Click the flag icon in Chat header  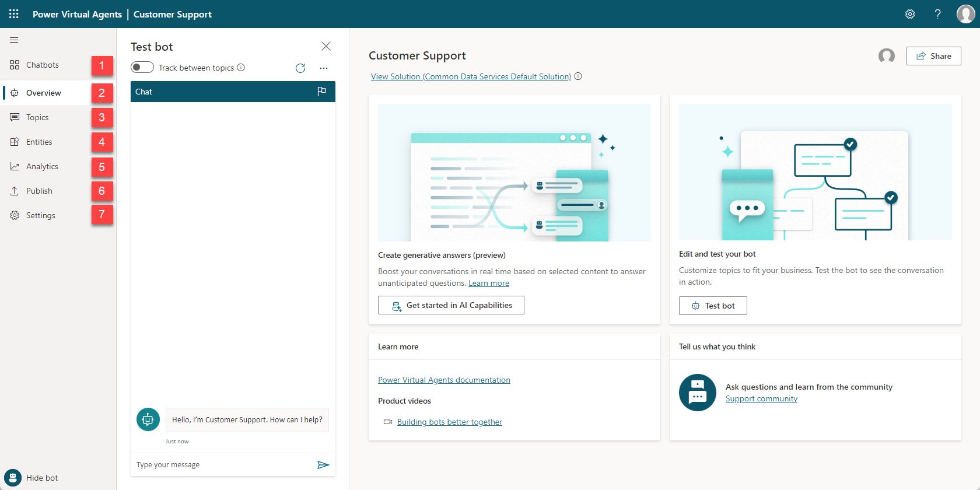pyautogui.click(x=321, y=91)
